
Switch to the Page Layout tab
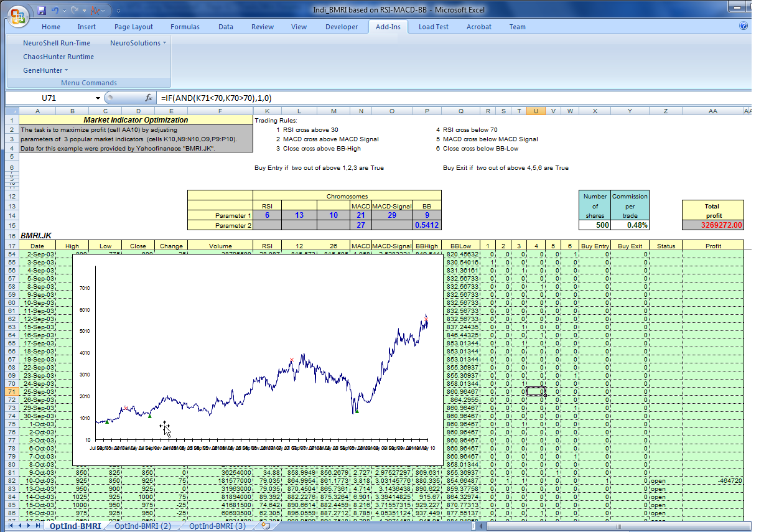[133, 27]
